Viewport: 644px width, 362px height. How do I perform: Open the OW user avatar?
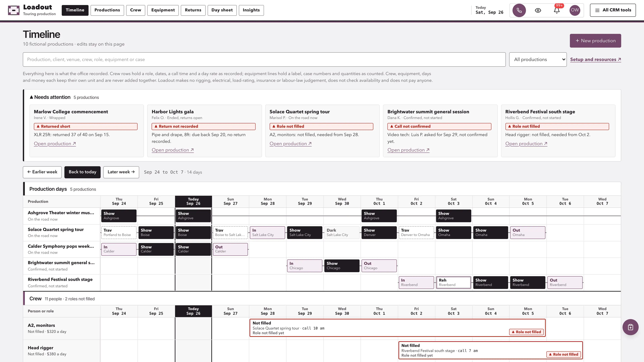pos(575,10)
